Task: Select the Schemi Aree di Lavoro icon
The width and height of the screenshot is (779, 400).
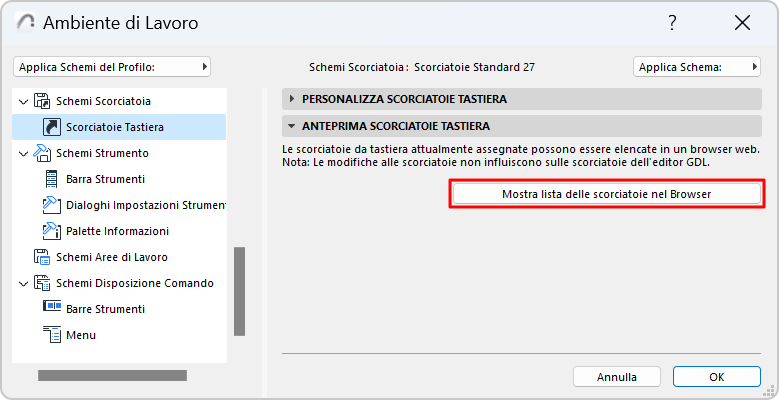Action: 42,257
